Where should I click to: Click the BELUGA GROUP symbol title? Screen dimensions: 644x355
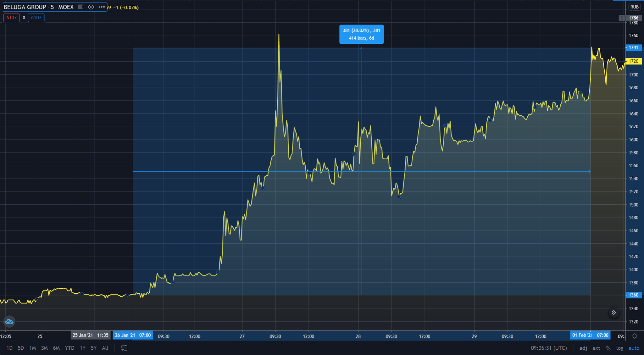click(x=25, y=7)
